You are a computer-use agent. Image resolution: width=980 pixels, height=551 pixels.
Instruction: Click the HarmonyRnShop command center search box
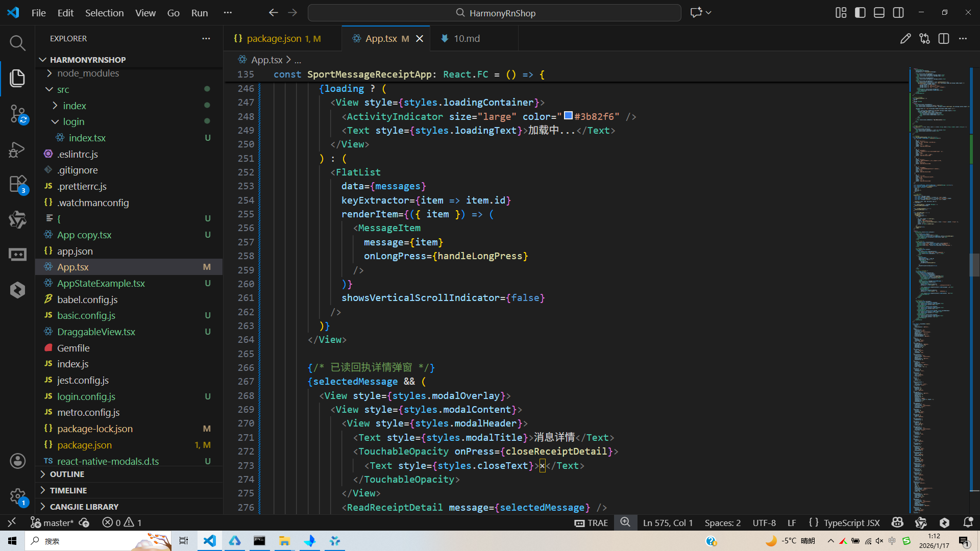pyautogui.click(x=494, y=13)
